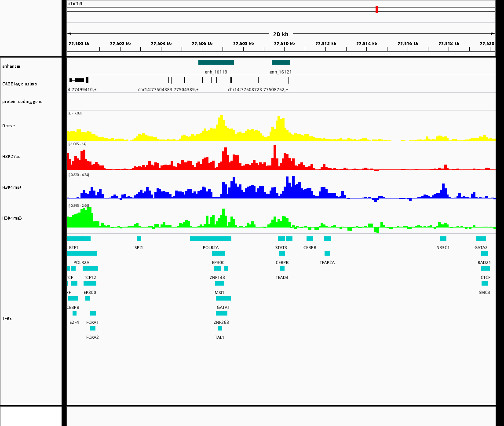
Task: Select the TEAD4 binding site block
Action: point(282,268)
